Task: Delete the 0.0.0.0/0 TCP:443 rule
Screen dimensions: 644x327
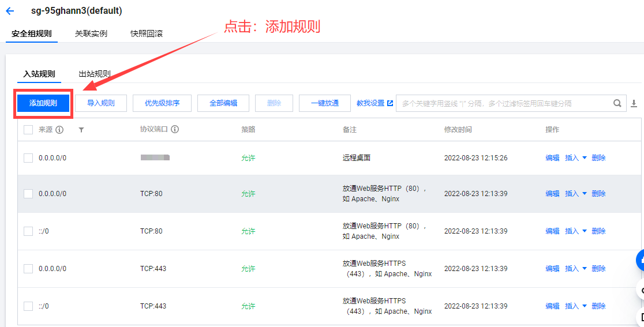Action: pyautogui.click(x=599, y=268)
